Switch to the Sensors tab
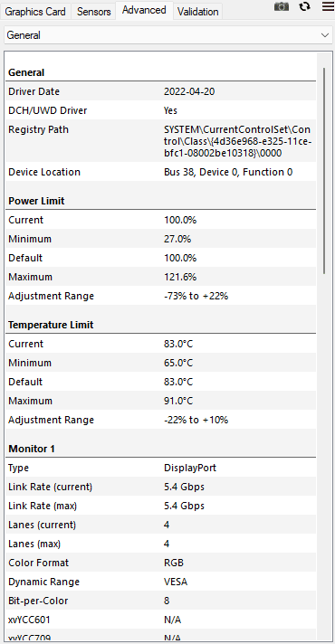Viewport: 335px width, 644px height. pyautogui.click(x=94, y=12)
